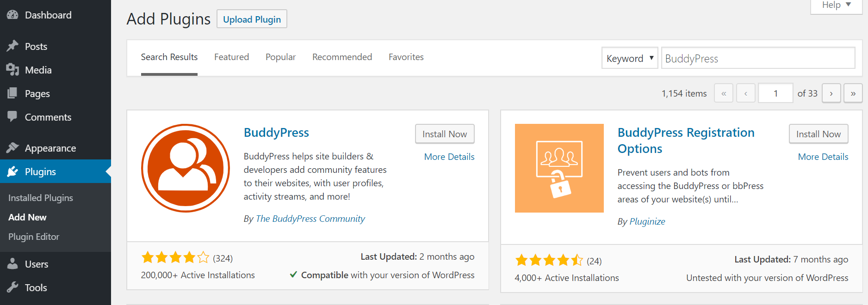
Task: Open Users menu item
Action: click(x=56, y=264)
